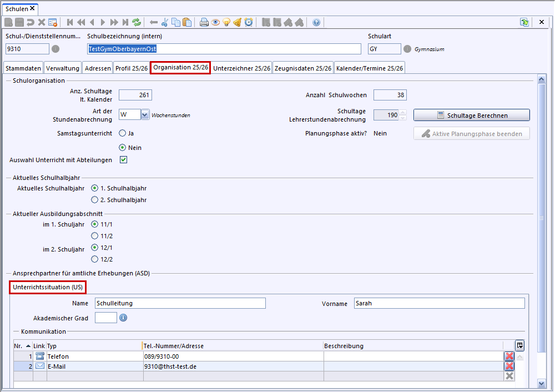Click the printer icon in toolbar
Screen dimensions: 555x392
coord(204,22)
